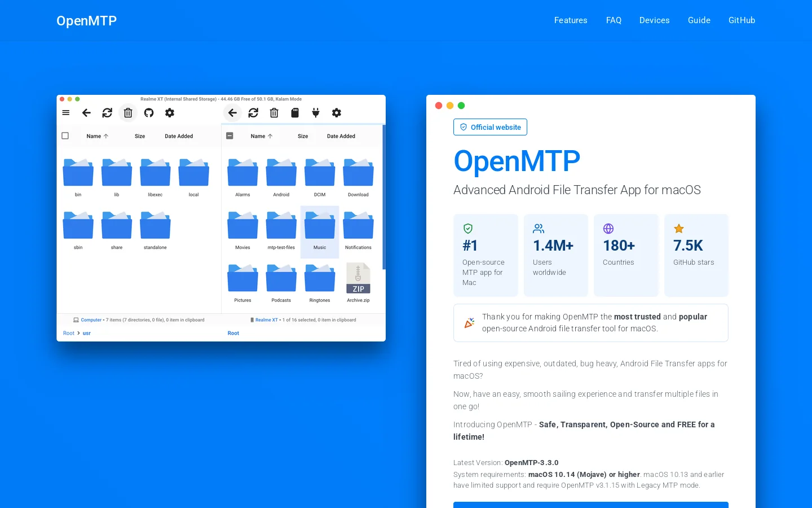The height and width of the screenshot is (508, 812).
Task: Click the plug MTP connection icon
Action: 316,113
